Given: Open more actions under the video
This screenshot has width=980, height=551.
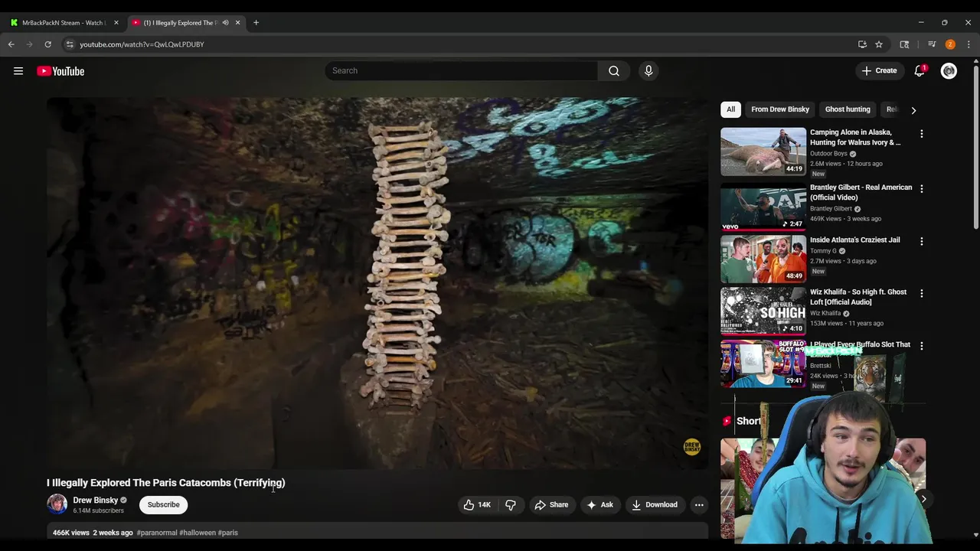Looking at the screenshot, I should click(x=699, y=504).
